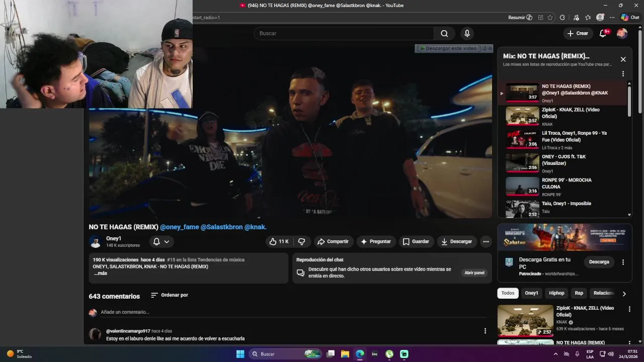Click the Compartir share button

click(334, 241)
